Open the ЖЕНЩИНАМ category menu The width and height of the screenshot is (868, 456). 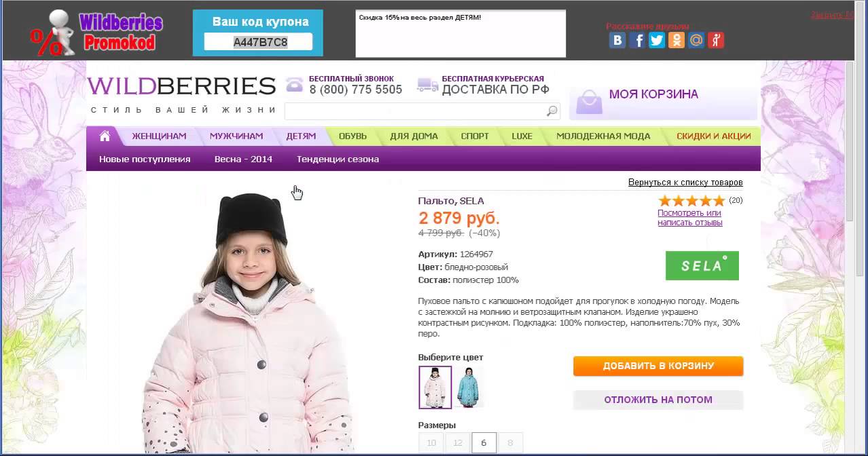(x=159, y=136)
